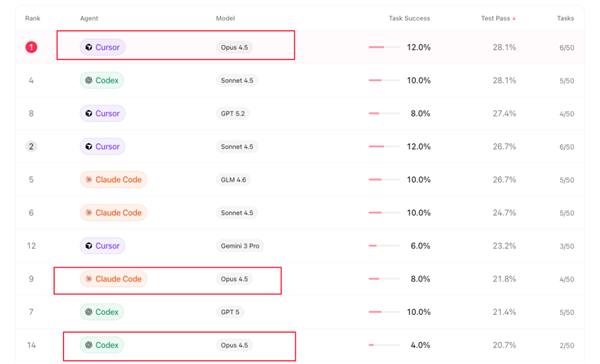Viewport: 600px width, 364px height.
Task: Click the 8.0% task success in GPT 5.2 row
Action: [420, 114]
